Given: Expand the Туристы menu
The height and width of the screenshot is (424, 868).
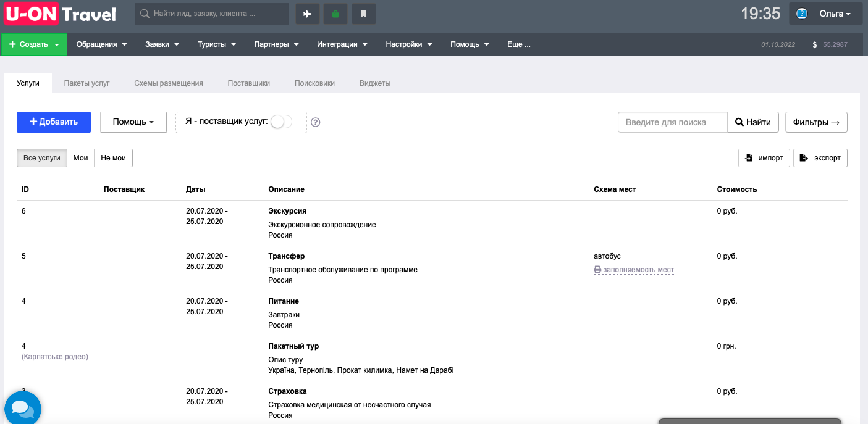Looking at the screenshot, I should (216, 44).
